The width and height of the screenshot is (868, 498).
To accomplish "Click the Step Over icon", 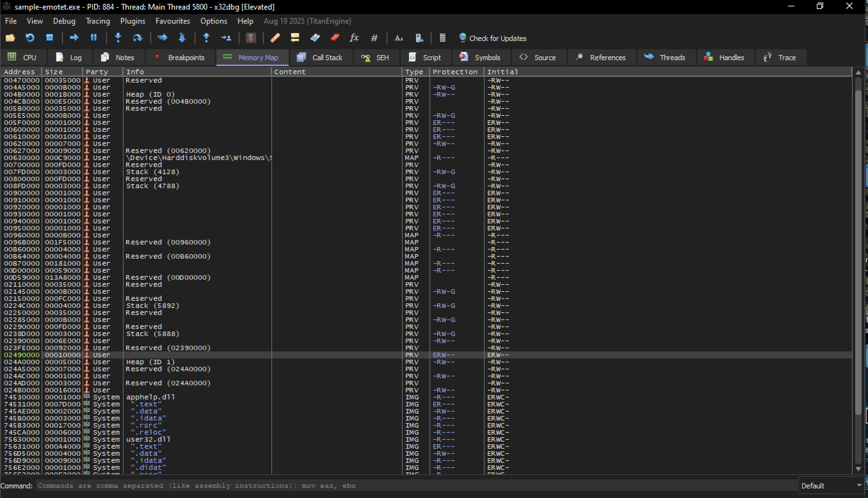I will pos(138,38).
